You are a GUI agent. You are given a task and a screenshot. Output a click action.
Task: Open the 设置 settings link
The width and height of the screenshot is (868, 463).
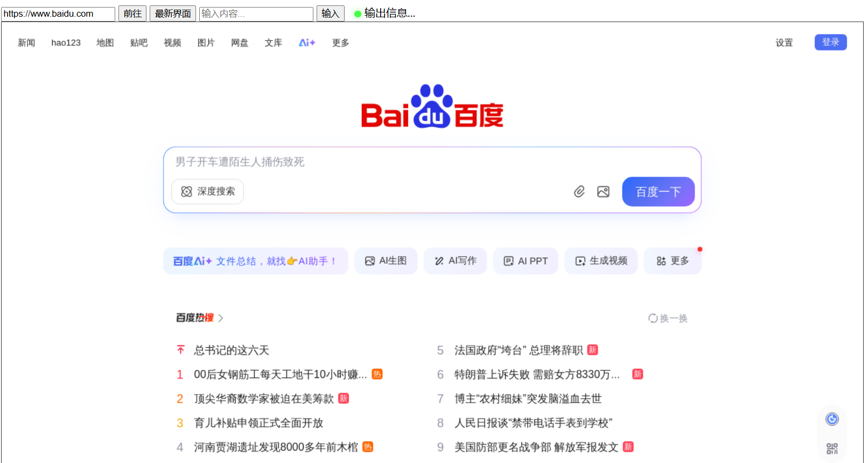784,43
